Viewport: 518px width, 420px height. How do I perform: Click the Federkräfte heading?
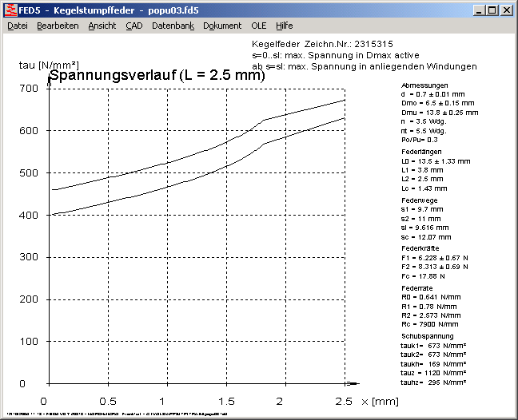pos(421,248)
